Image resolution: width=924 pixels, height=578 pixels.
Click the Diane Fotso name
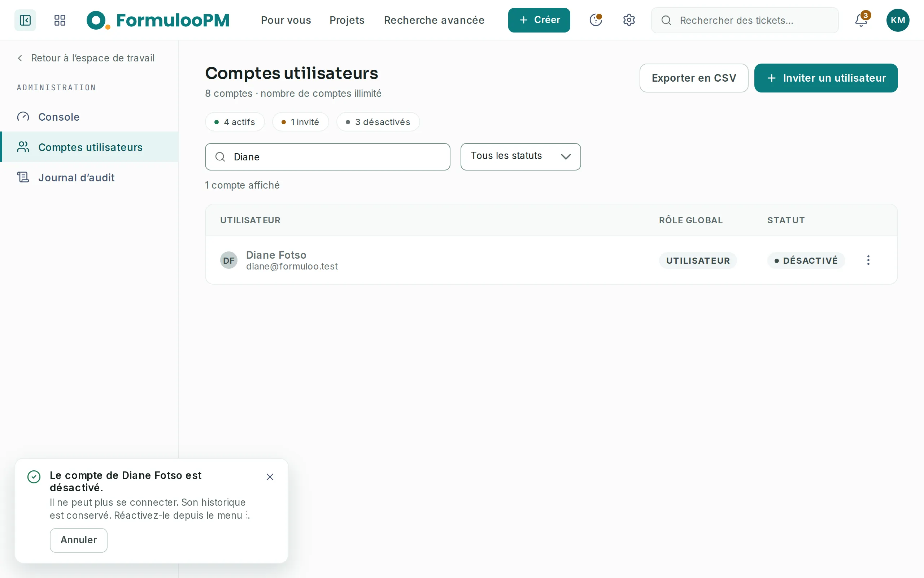(276, 255)
